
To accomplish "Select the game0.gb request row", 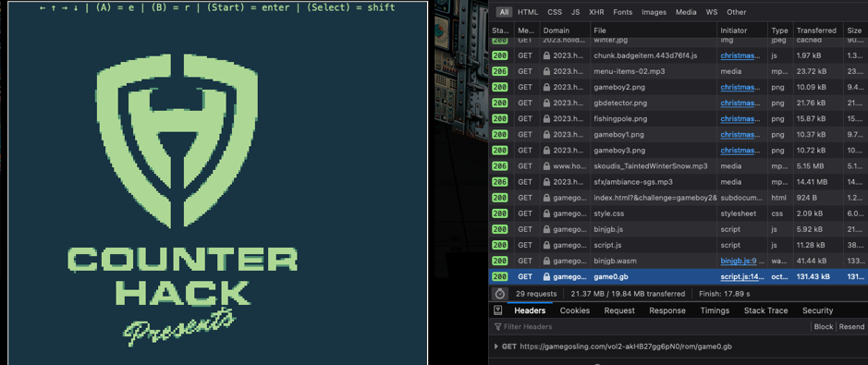I will (x=679, y=276).
